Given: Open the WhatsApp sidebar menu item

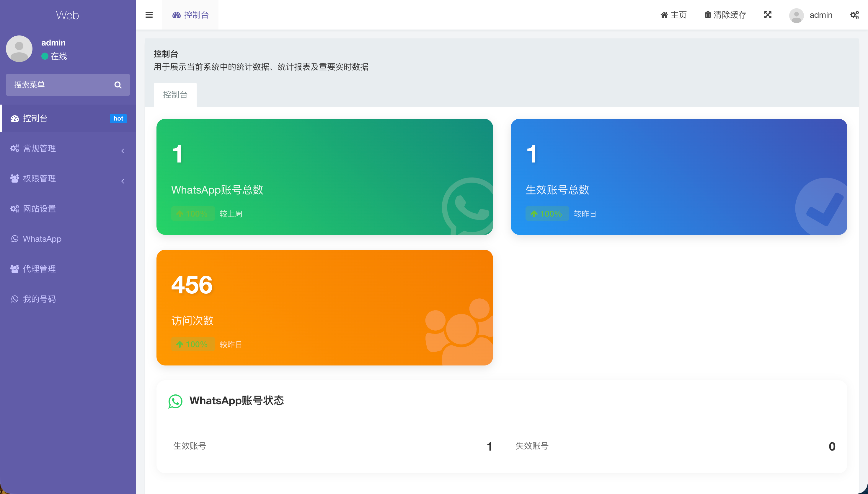Looking at the screenshot, I should click(x=68, y=239).
